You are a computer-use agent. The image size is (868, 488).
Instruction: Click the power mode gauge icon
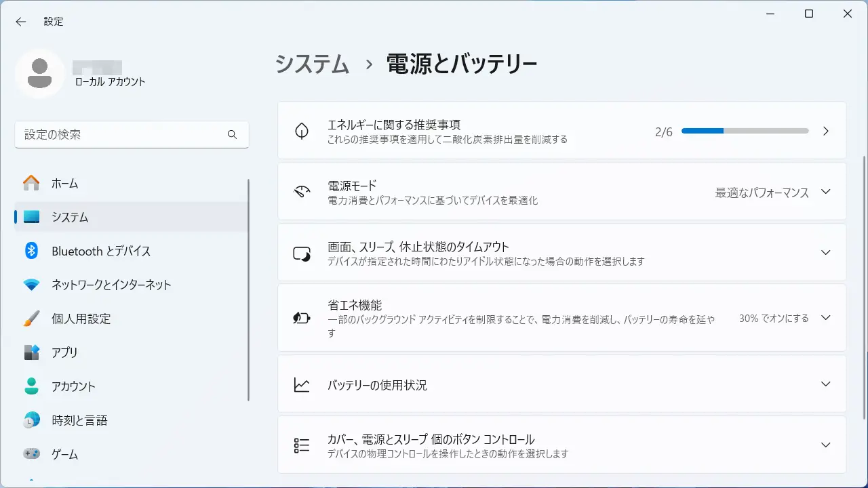[x=302, y=192]
